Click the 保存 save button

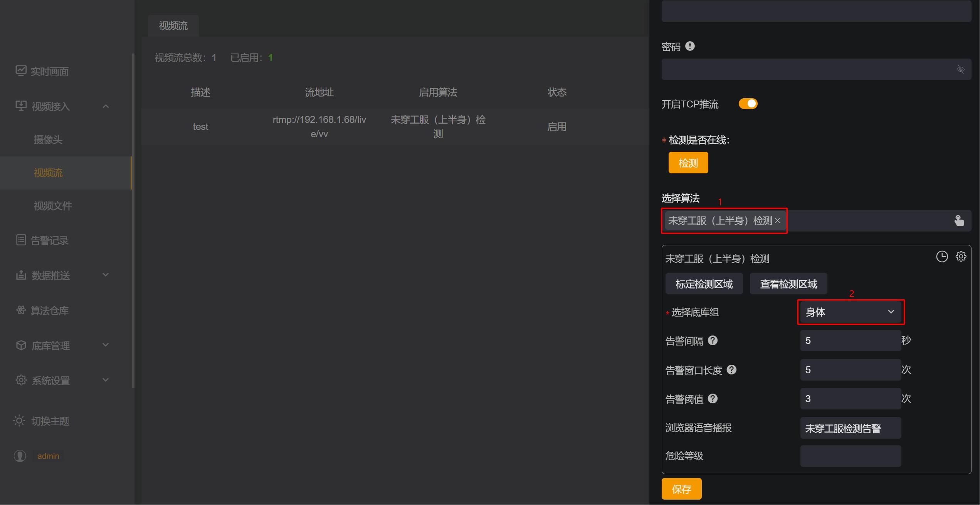681,489
